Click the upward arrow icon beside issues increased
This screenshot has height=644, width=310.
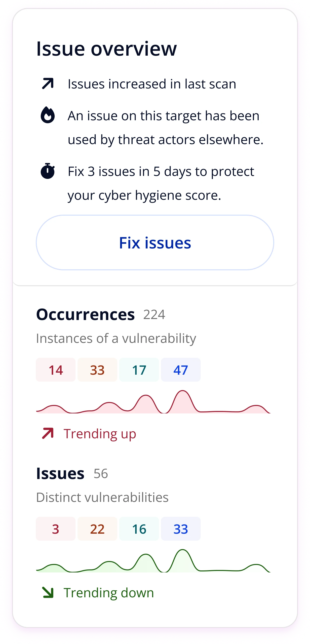[x=48, y=83]
